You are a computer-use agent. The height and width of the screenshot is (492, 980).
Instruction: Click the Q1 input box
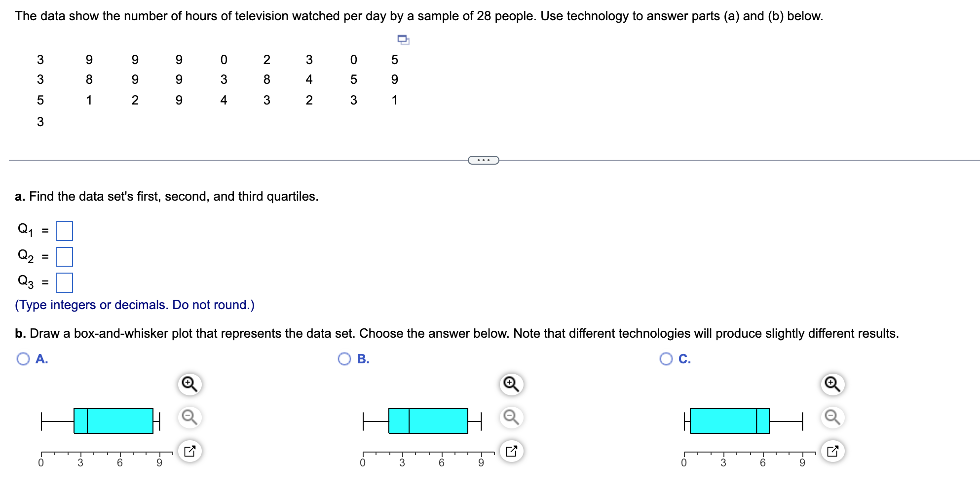pyautogui.click(x=65, y=230)
